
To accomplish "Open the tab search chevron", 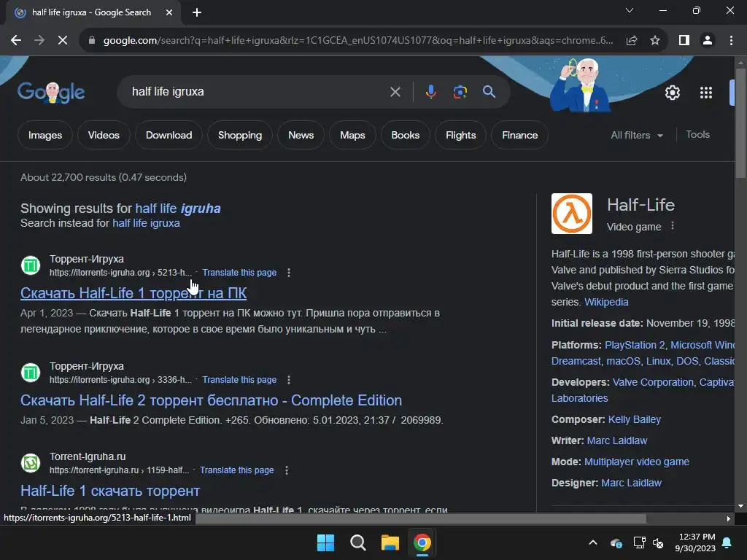I will (x=630, y=10).
